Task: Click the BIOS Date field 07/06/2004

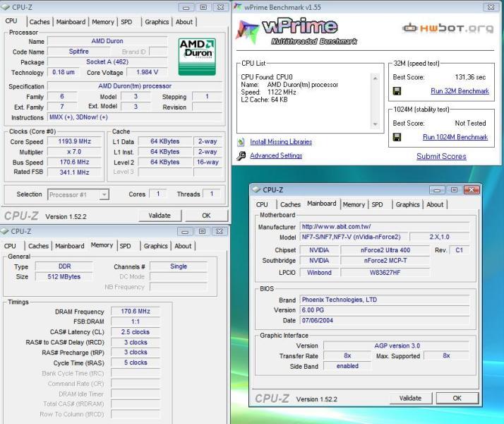Action: click(385, 320)
